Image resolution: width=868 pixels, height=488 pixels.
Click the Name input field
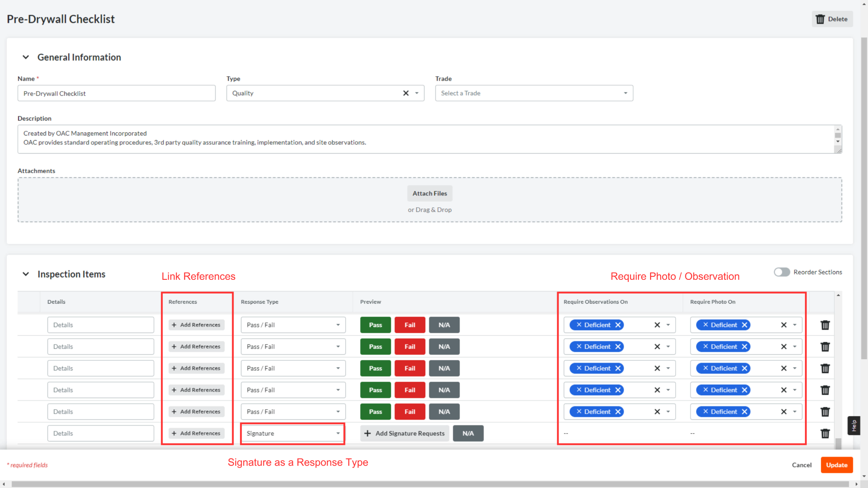point(116,93)
